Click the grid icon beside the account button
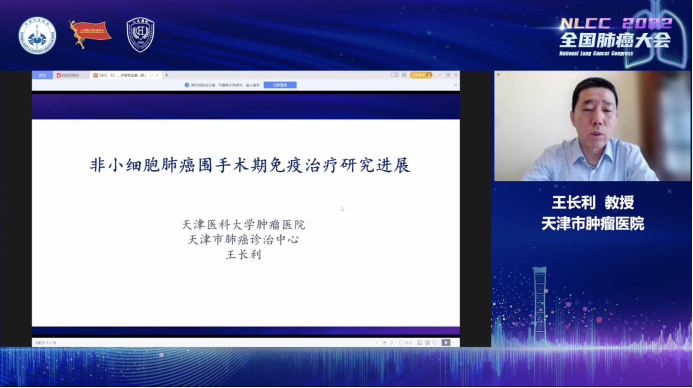 [x=404, y=75]
